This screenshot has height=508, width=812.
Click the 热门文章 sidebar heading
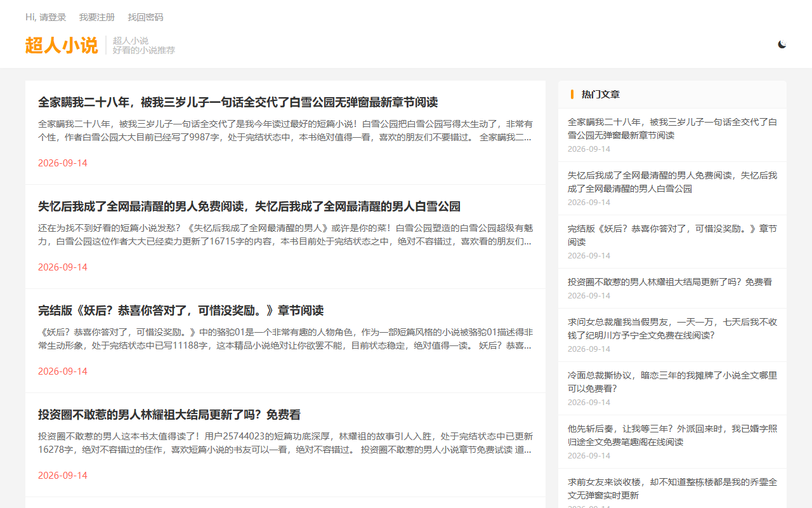(x=601, y=95)
